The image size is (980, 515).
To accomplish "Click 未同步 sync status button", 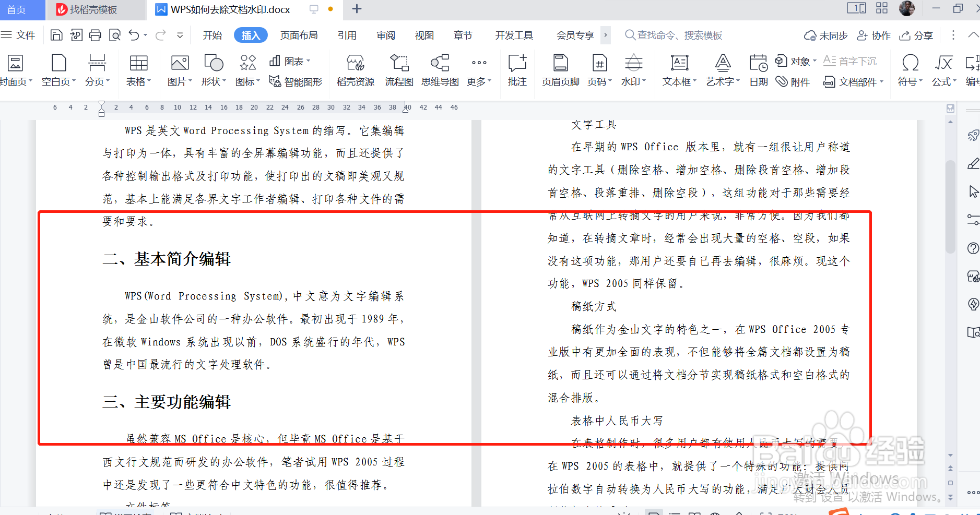I will point(826,35).
